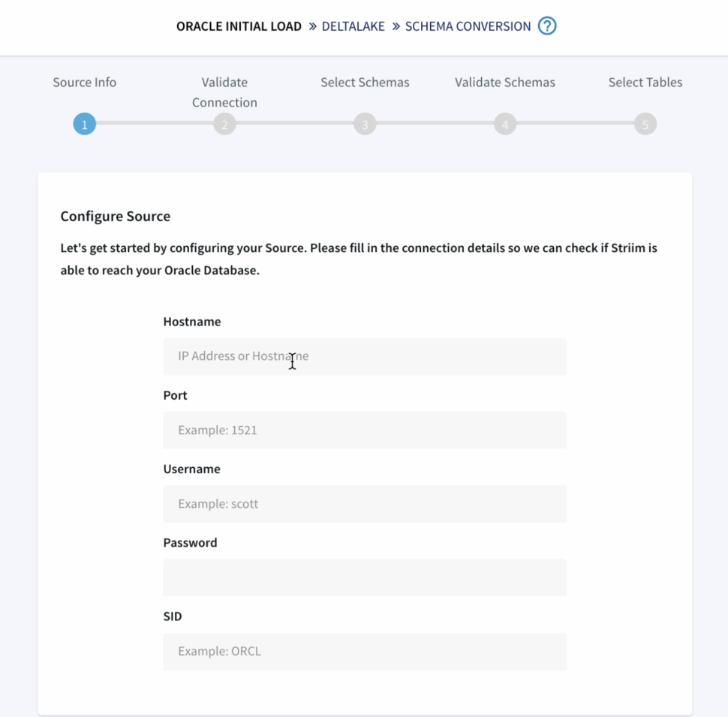
Task: Click the SID input field
Action: [x=365, y=651]
